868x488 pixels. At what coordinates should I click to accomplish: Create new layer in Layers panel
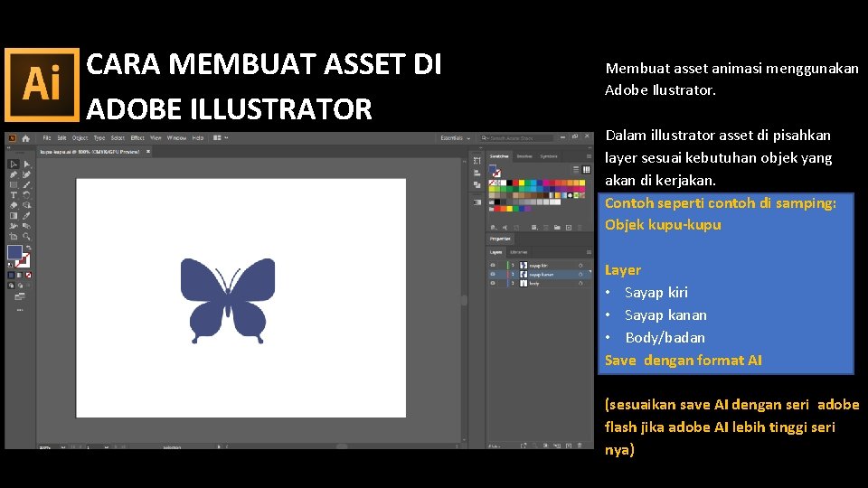coord(569,446)
